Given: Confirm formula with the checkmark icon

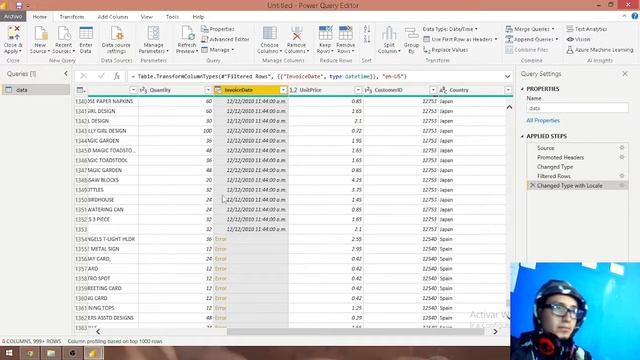Looking at the screenshot, I should pyautogui.click(x=101, y=76).
